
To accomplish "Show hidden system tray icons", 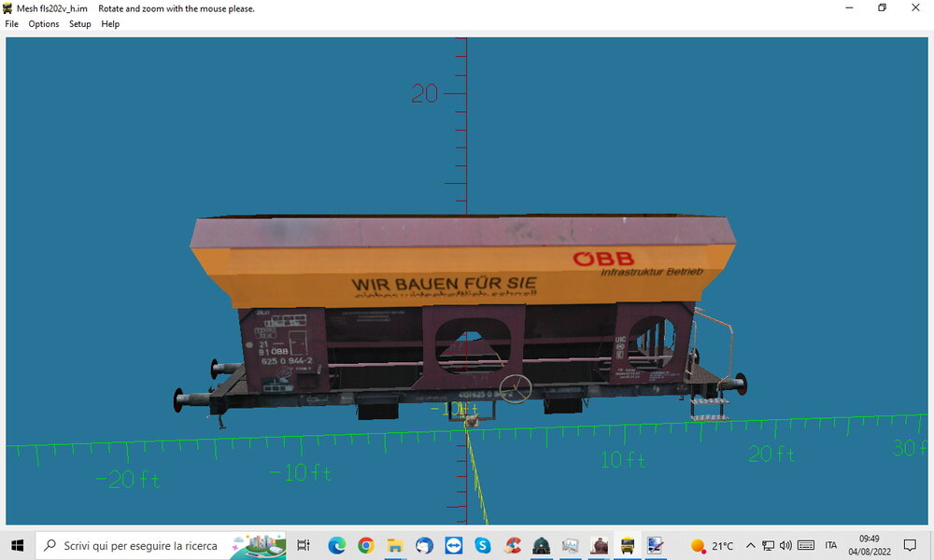I will point(751,545).
